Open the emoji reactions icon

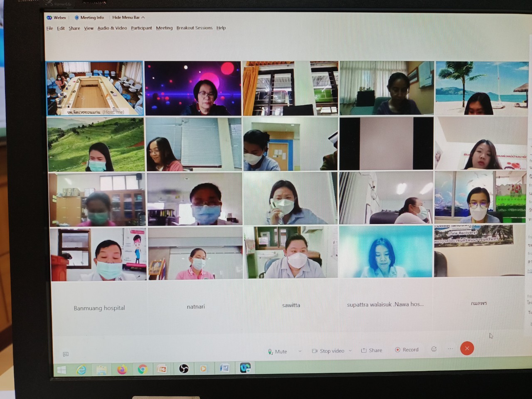click(x=434, y=349)
